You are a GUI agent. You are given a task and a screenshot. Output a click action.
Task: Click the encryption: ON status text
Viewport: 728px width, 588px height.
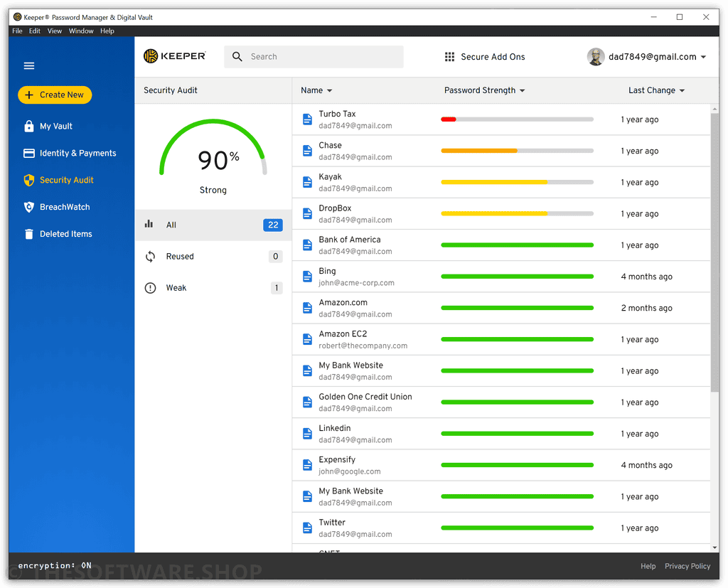pos(55,565)
